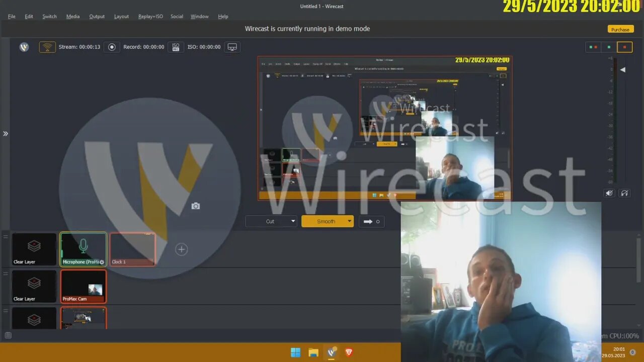644x362 pixels.
Task: Open the Smooth transition dropdown arrow
Action: [350, 221]
